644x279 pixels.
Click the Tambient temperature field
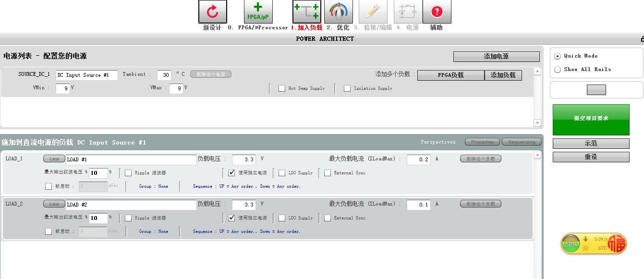coord(164,75)
